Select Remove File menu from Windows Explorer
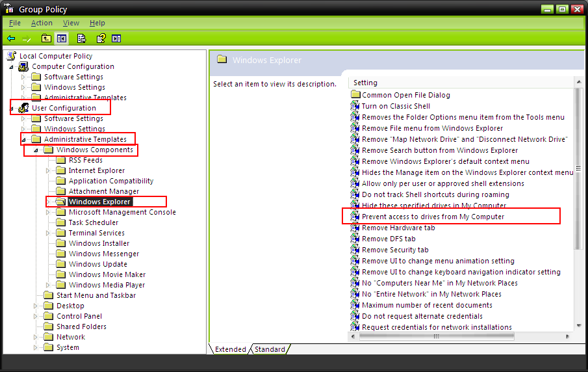Image resolution: width=588 pixels, height=372 pixels. [x=432, y=128]
